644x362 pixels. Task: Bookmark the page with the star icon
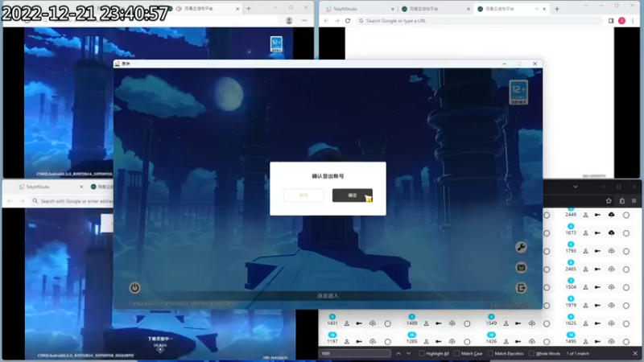point(609,200)
